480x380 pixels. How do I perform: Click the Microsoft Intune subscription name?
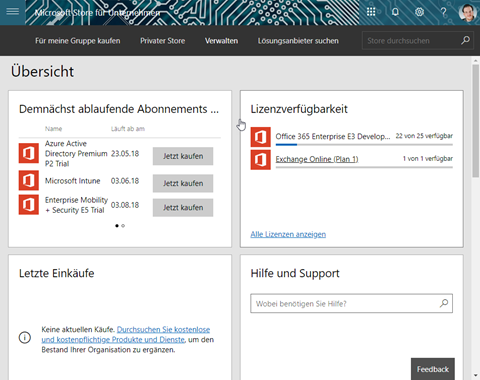[x=73, y=181]
